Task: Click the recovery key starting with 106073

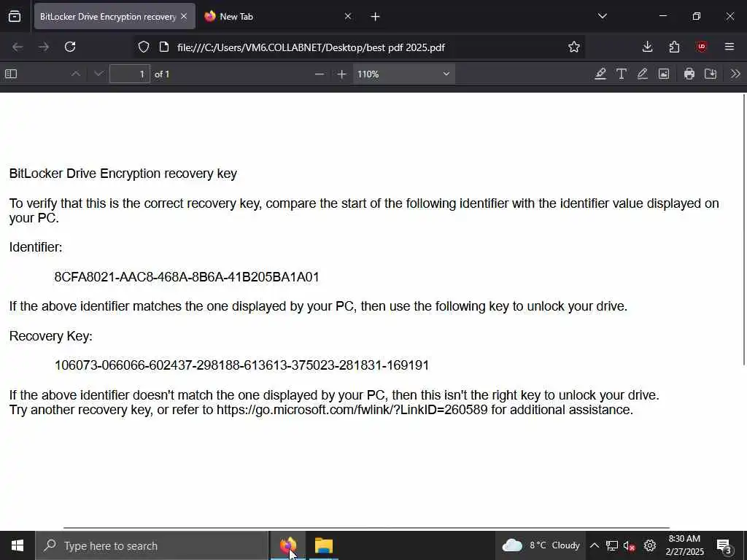Action: (x=241, y=365)
